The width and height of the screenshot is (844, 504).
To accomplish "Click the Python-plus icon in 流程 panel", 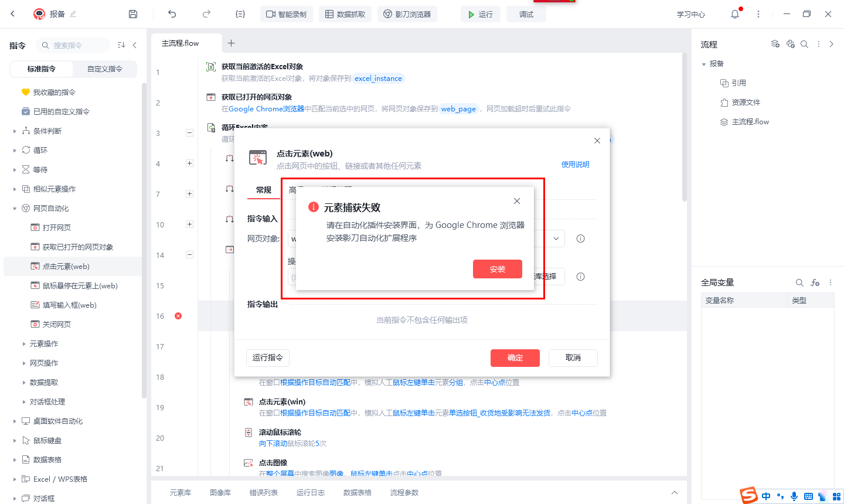I will tap(791, 44).
